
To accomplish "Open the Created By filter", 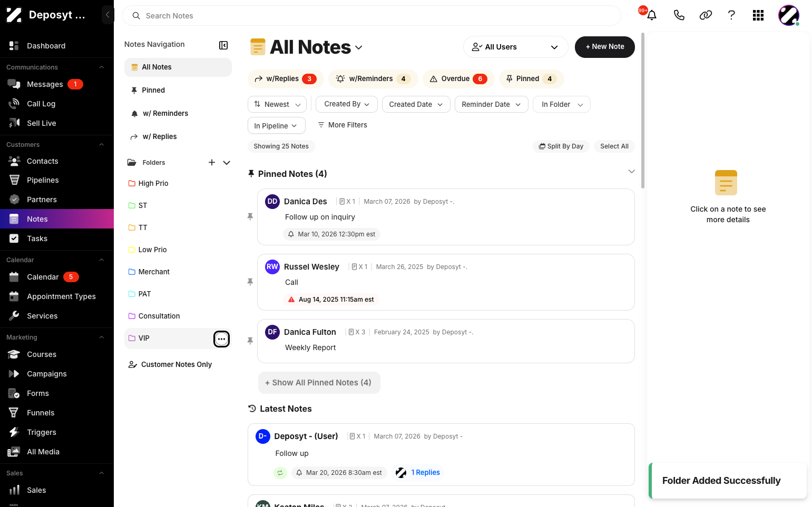I will click(347, 104).
